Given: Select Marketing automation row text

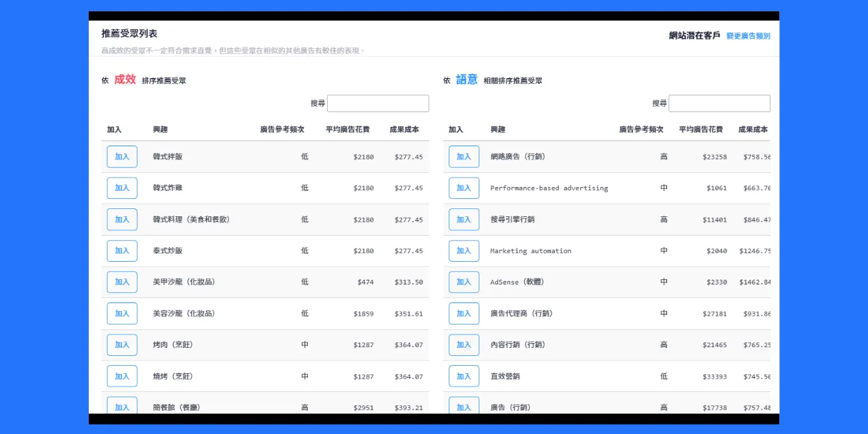Looking at the screenshot, I should point(531,251).
